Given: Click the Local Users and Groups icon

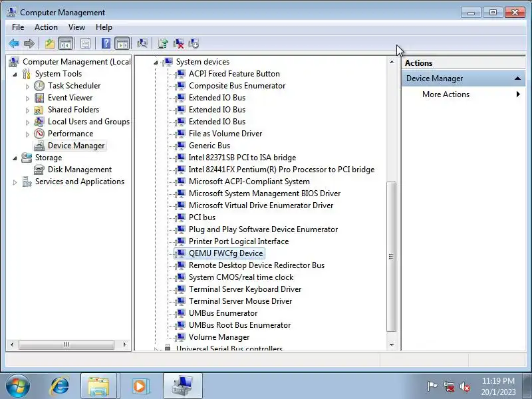Looking at the screenshot, I should tap(39, 122).
